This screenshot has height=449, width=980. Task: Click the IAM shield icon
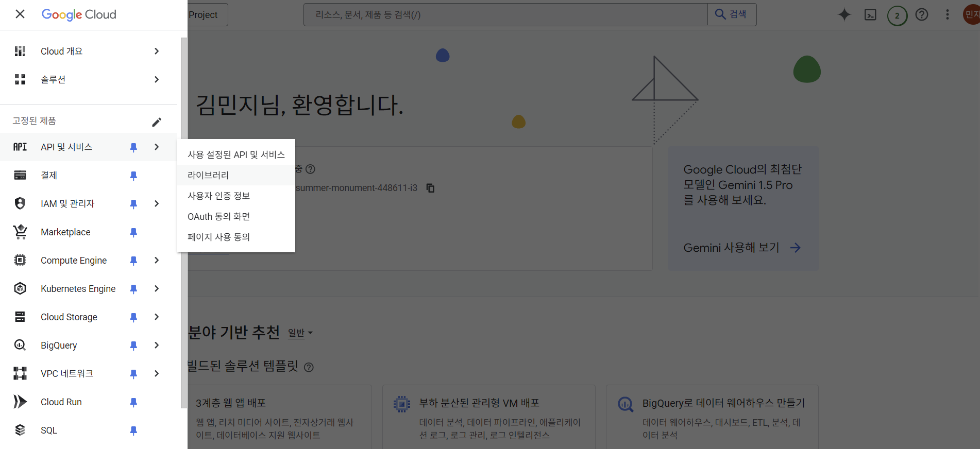pos(20,203)
